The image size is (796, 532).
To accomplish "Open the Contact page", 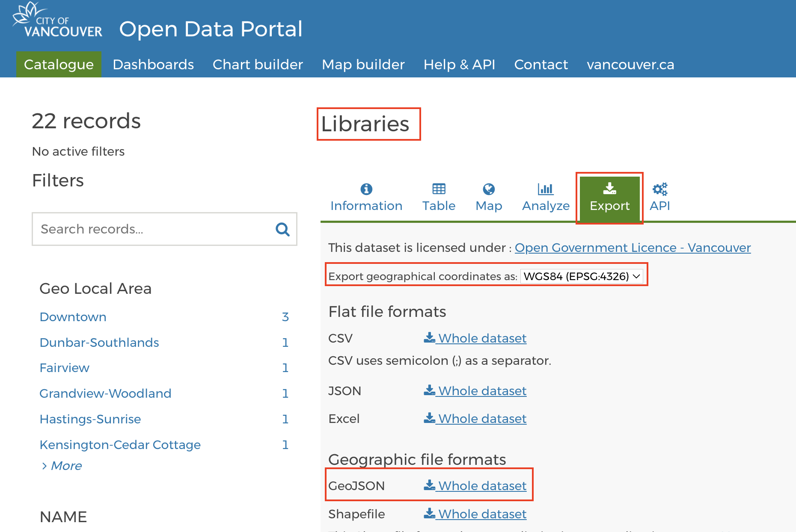I will coord(541,64).
